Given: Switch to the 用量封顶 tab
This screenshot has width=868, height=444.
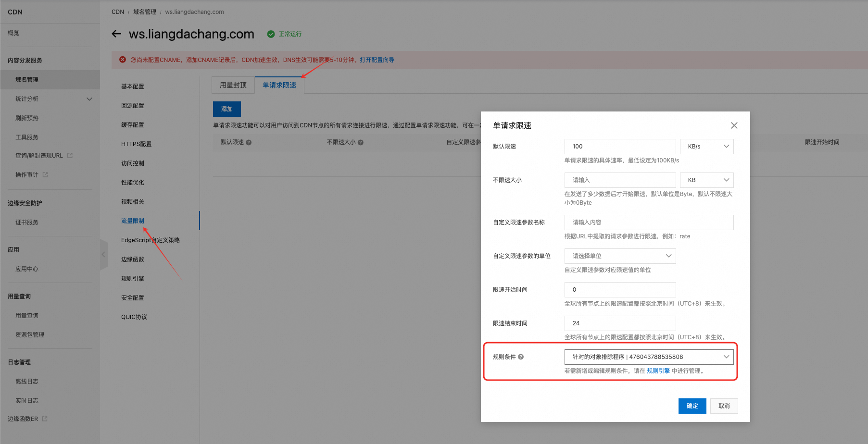Looking at the screenshot, I should 233,85.
